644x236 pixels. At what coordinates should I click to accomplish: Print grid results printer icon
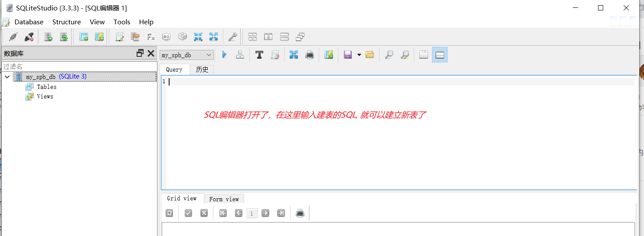point(300,213)
